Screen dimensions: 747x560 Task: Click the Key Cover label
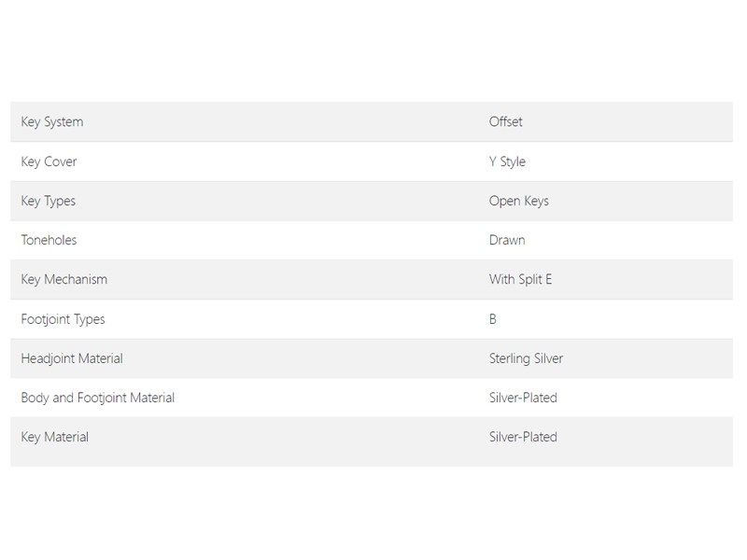pyautogui.click(x=49, y=161)
